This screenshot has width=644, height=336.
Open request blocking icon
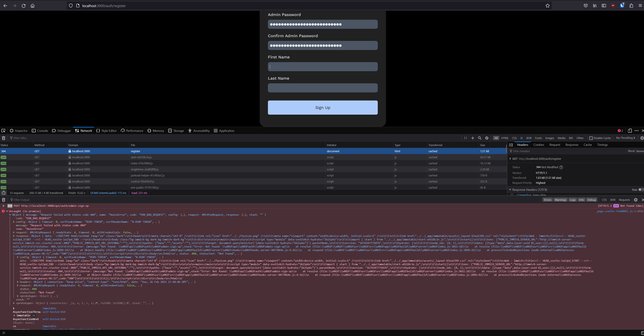click(x=487, y=138)
